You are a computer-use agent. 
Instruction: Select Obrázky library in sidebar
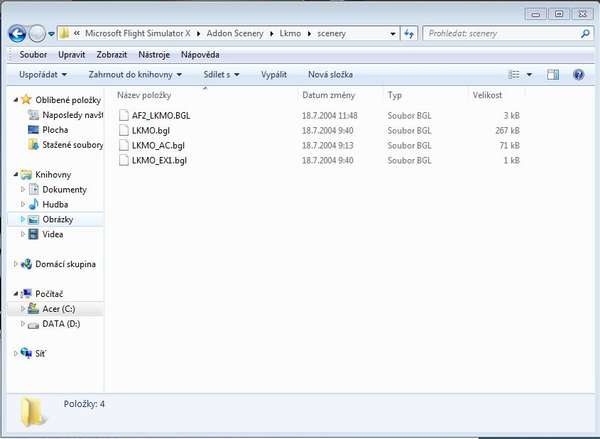57,219
